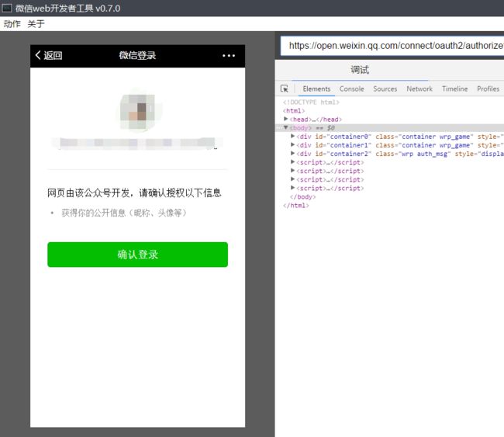
Task: Activate the element inspector cursor icon
Action: 285,88
